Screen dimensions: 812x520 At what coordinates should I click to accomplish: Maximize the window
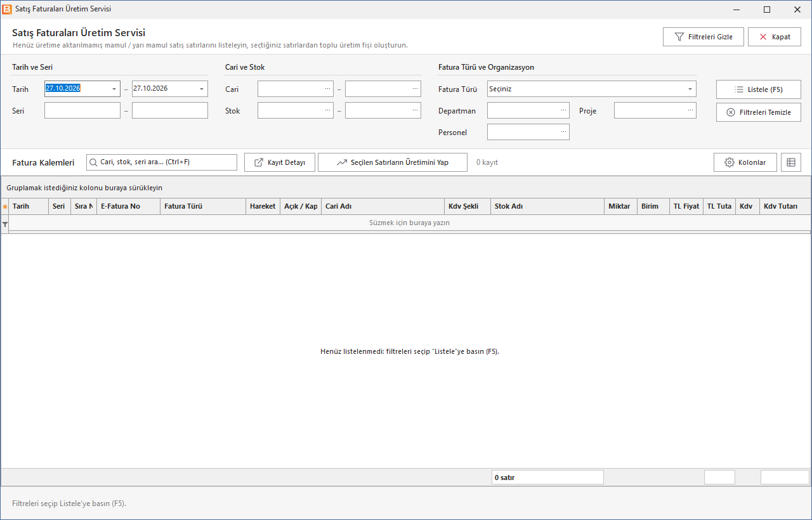(x=767, y=9)
